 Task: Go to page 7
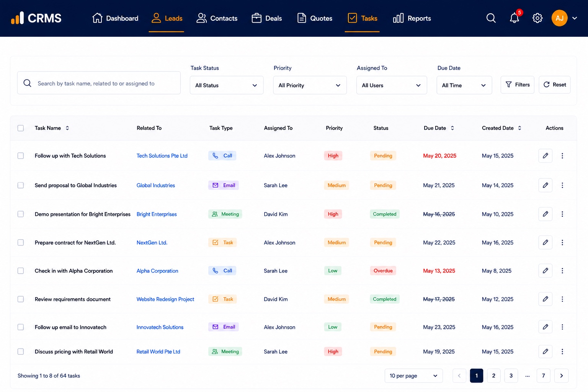point(543,376)
